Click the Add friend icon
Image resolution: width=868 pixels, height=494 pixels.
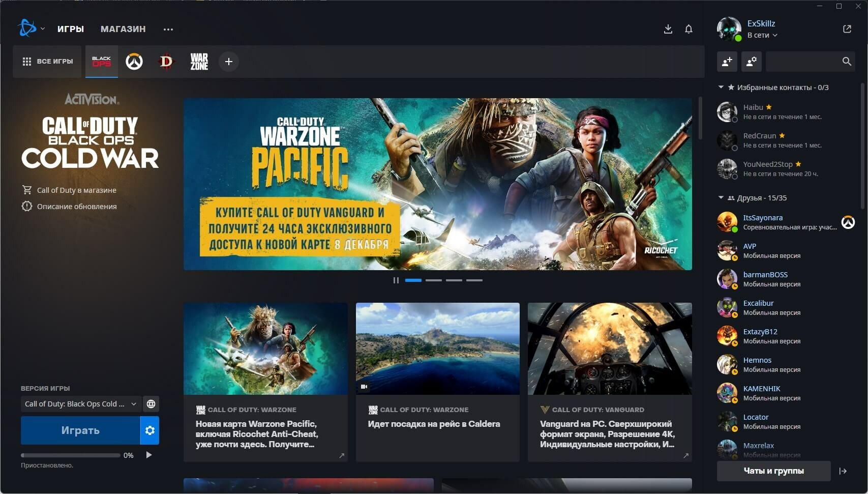click(x=727, y=62)
